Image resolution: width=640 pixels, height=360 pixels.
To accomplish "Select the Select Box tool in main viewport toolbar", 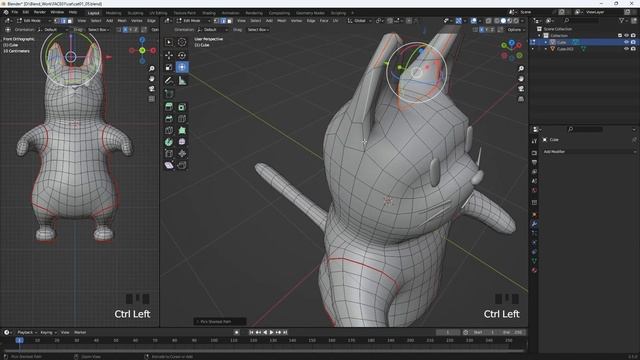I will (169, 42).
